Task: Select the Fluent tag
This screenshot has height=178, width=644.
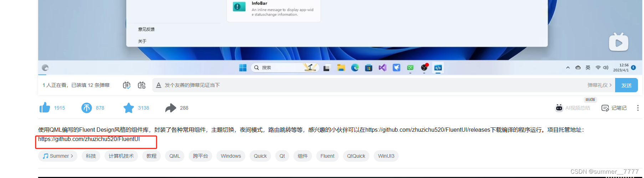Action: (327, 156)
